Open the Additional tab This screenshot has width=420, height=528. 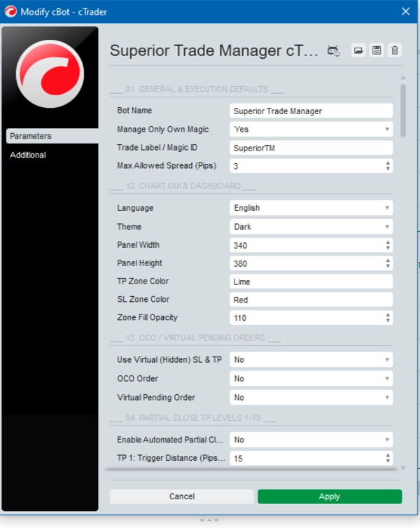click(28, 155)
